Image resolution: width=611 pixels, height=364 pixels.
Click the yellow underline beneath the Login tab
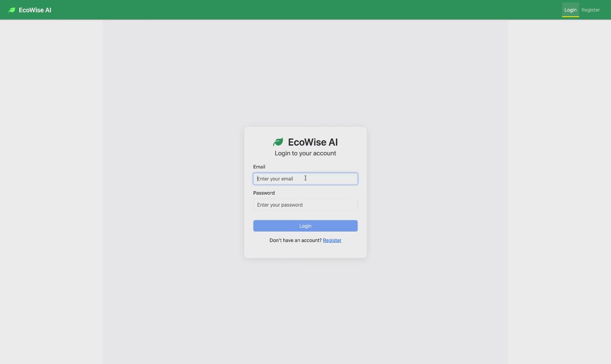571,17
